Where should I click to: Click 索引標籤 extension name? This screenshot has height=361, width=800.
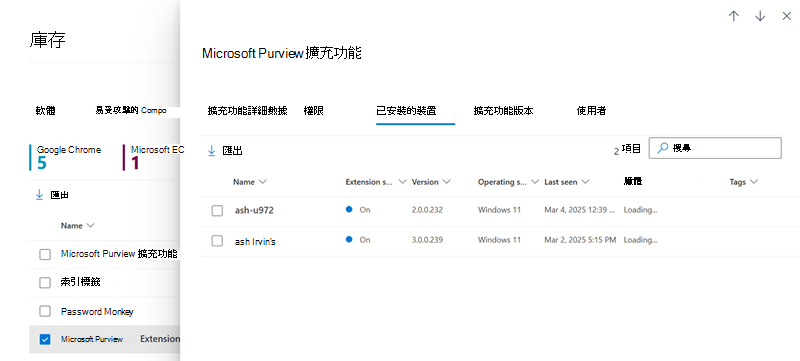(x=80, y=282)
